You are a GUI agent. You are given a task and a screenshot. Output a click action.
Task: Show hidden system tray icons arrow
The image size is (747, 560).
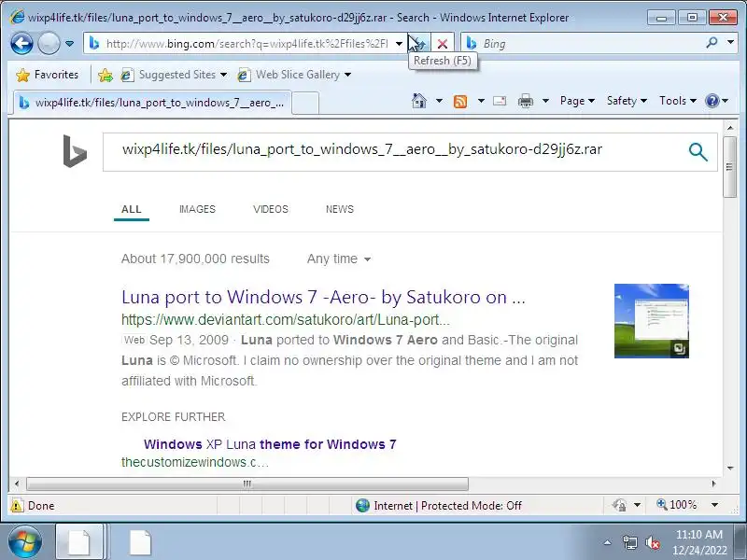608,542
